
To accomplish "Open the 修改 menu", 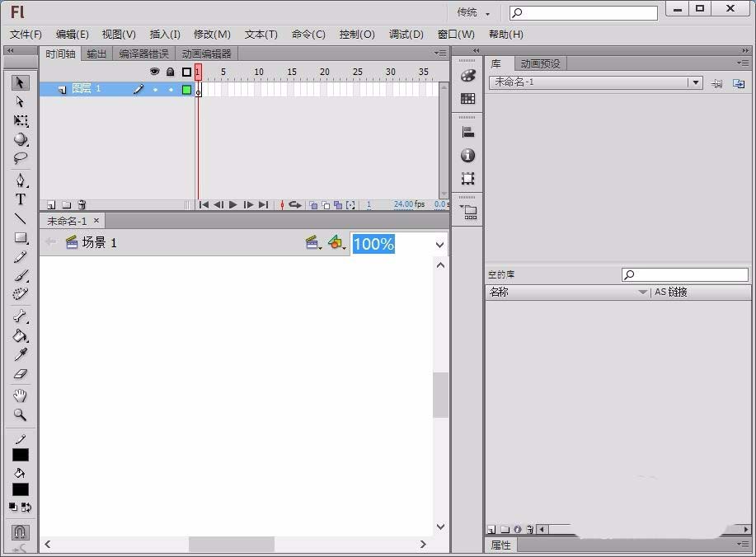I will pos(211,34).
